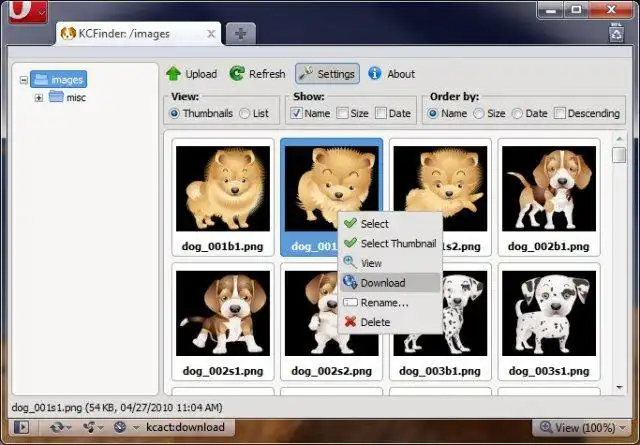640x445 pixels.
Task: Click the closed tabs trash icon
Action: [616, 33]
